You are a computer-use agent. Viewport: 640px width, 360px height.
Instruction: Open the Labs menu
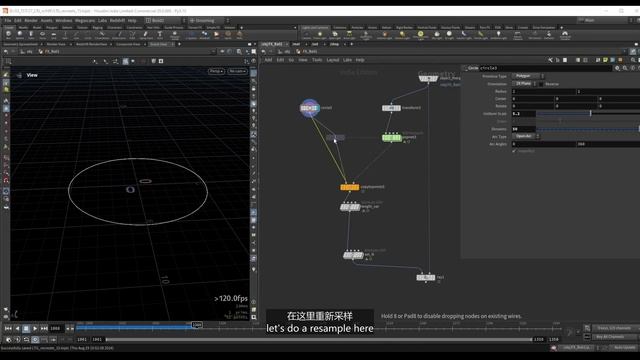coord(102,20)
